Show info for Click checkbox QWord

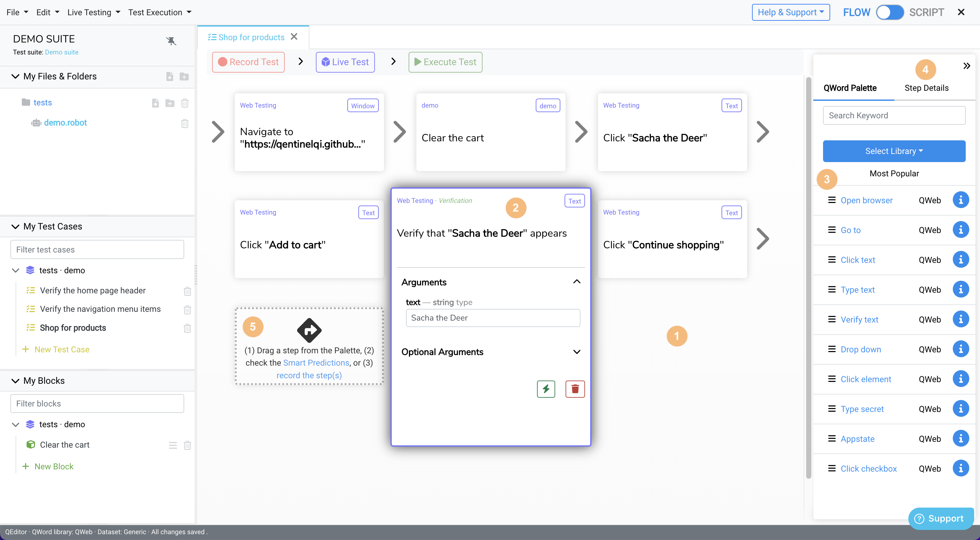click(961, 468)
